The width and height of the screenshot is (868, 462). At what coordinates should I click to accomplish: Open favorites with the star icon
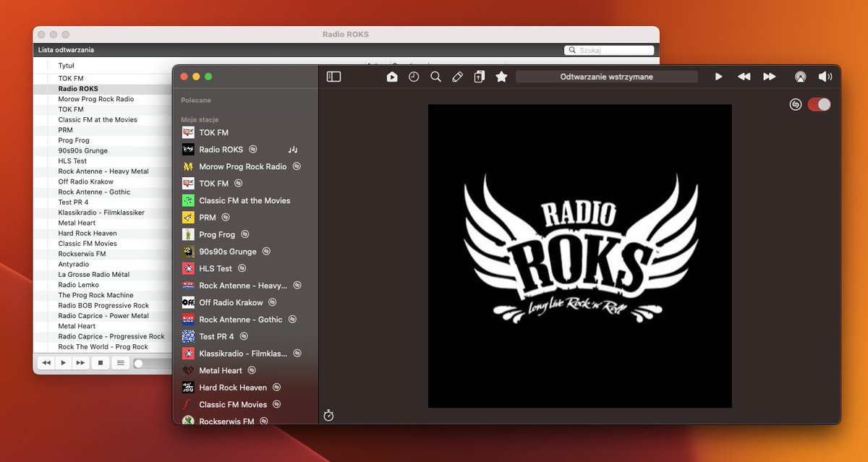(501, 77)
